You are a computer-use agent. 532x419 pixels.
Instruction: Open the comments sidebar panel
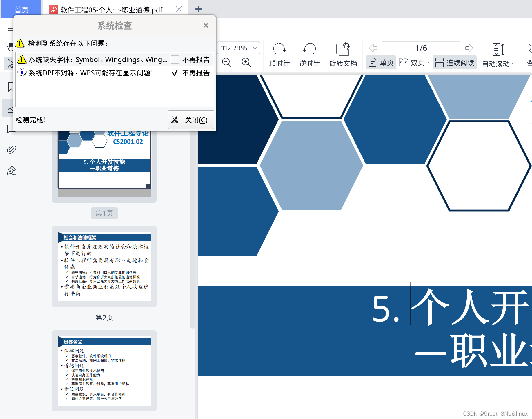click(x=10, y=129)
